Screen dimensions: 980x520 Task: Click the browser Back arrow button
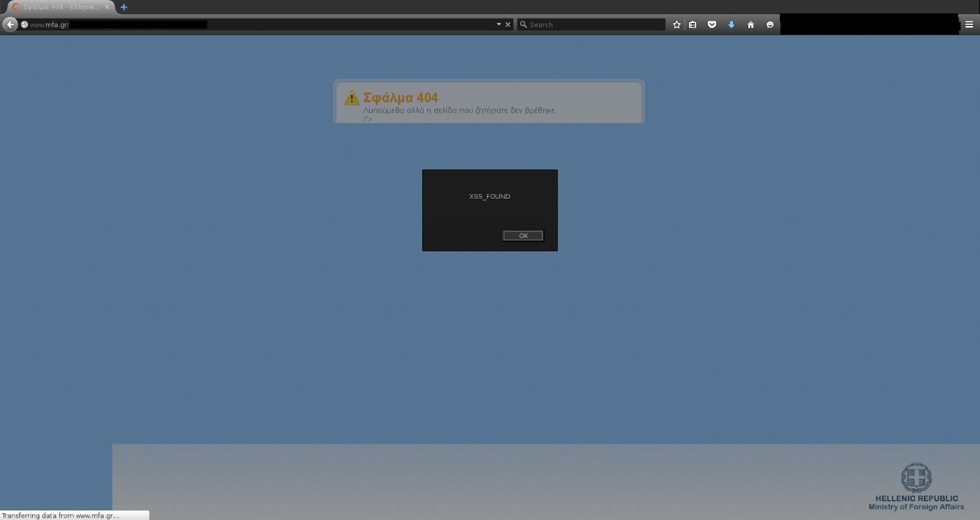11,25
